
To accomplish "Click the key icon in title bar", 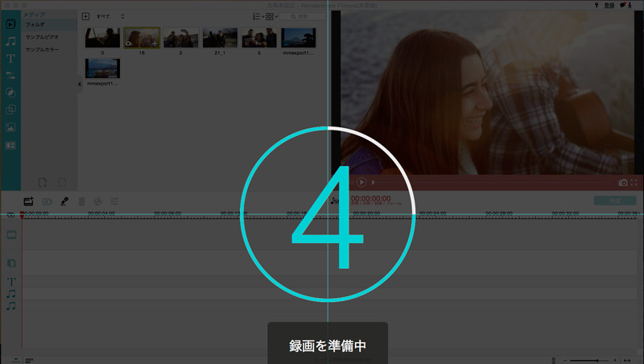I will [597, 5].
